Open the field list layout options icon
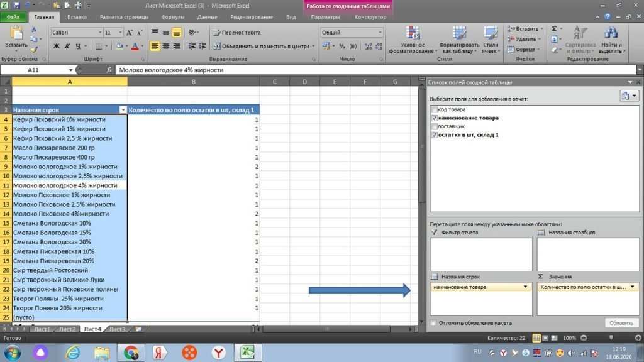 click(628, 96)
